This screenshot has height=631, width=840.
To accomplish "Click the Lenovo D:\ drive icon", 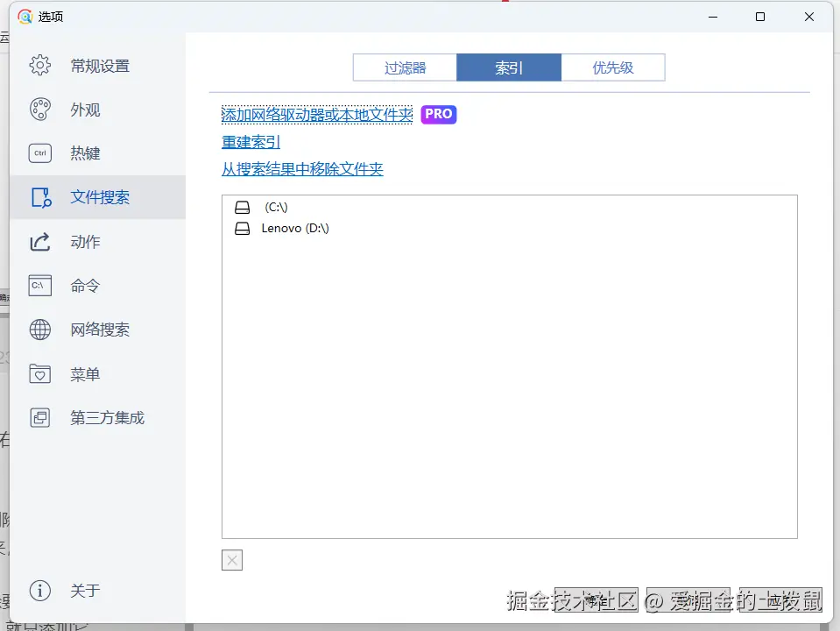I will tap(242, 229).
